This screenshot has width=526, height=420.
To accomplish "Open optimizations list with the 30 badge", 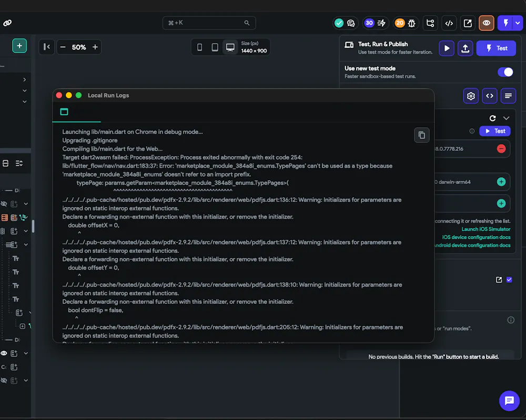I will tap(375, 23).
